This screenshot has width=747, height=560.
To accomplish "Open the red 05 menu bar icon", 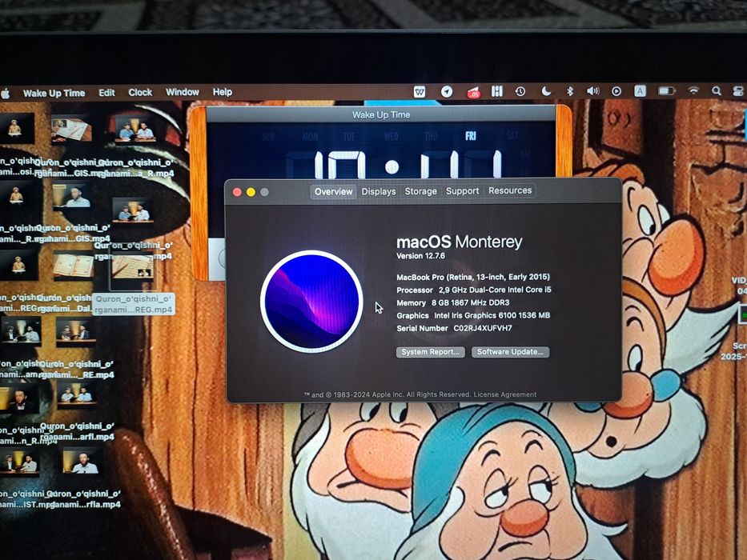I will [x=473, y=92].
